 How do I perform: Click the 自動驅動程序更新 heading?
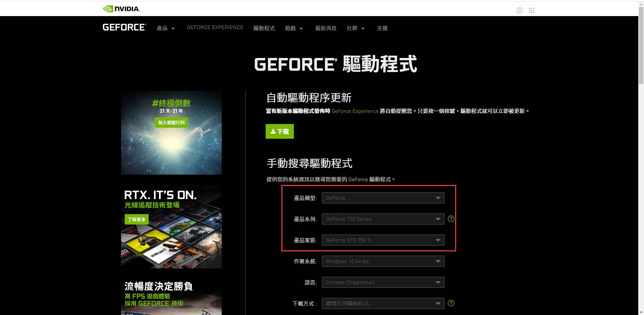[309, 98]
